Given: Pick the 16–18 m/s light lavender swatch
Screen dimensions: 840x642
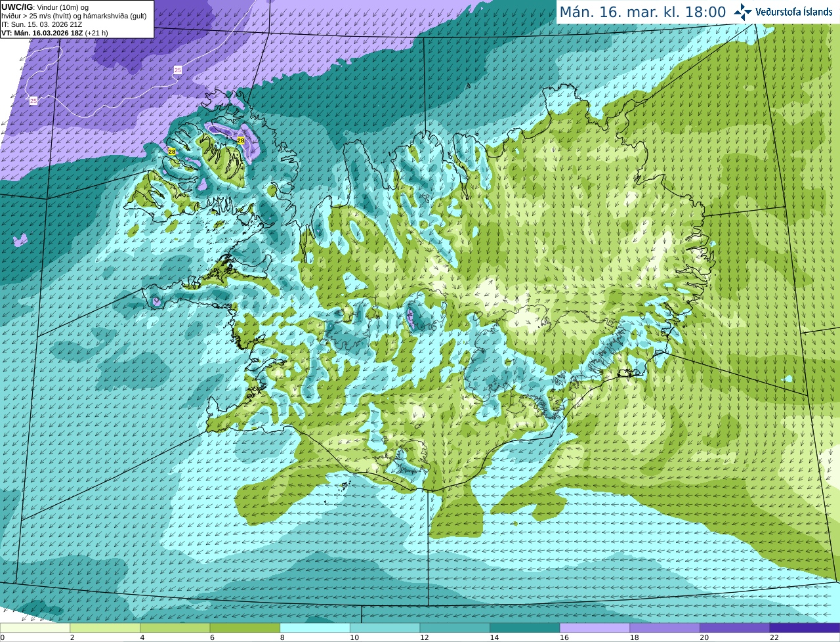Looking at the screenshot, I should point(595,628).
